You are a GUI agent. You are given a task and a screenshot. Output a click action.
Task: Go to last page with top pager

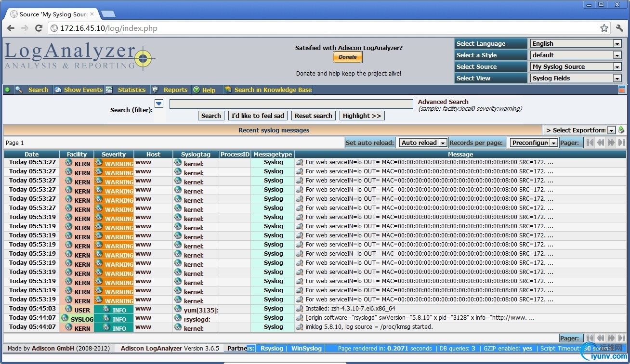coord(622,143)
